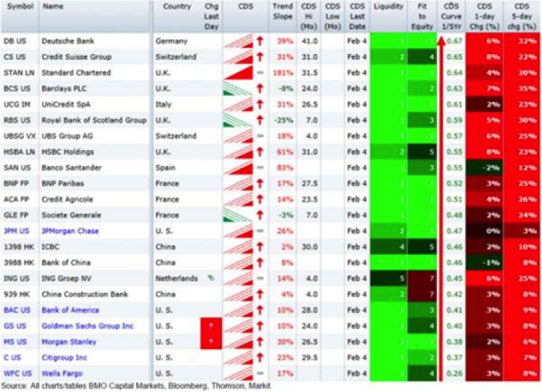Click the CDS trend chart for Bank of China

pos(239,263)
